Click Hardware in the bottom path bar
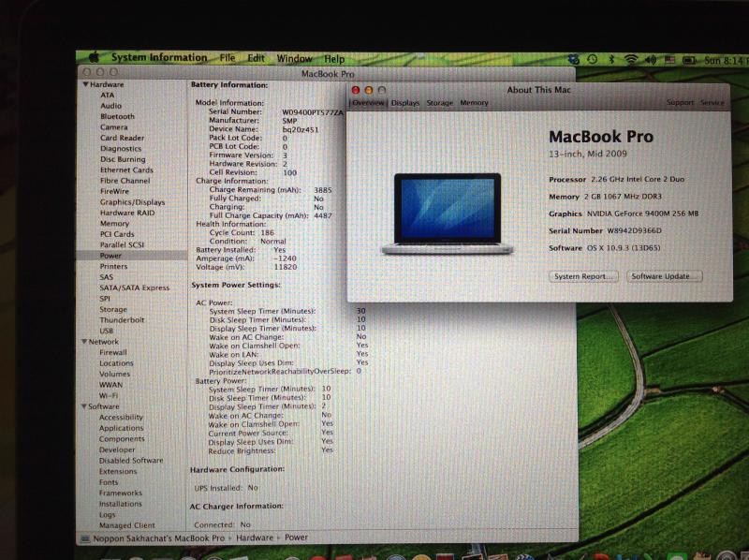Viewport: 749px width, 560px height. pos(255,538)
